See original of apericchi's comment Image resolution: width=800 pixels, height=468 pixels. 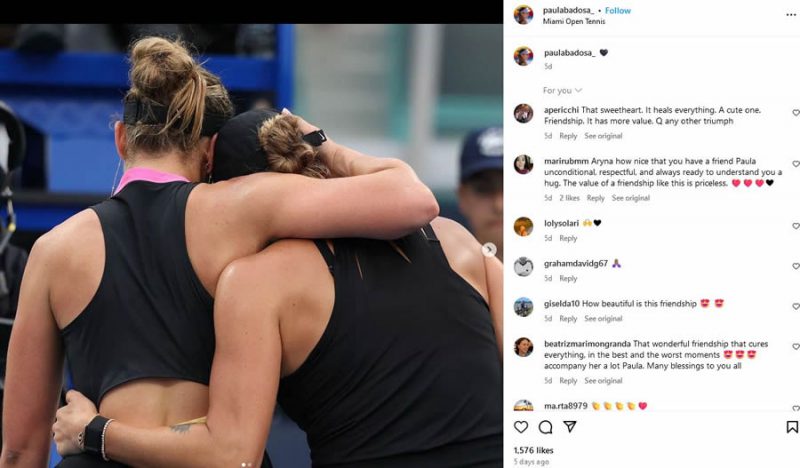603,136
